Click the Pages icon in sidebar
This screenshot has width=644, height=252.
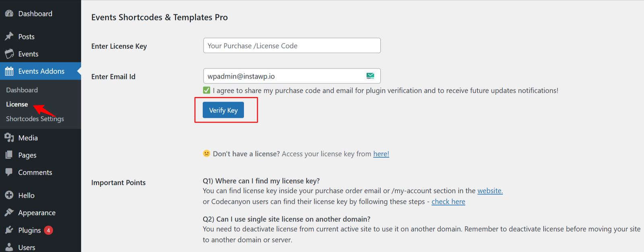coord(9,155)
